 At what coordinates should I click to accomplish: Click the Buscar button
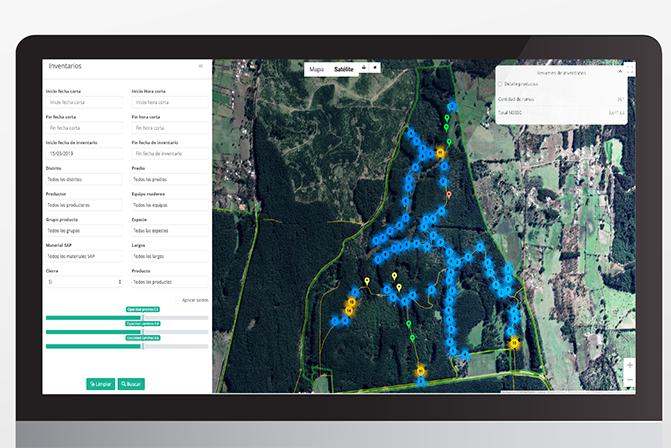click(131, 383)
